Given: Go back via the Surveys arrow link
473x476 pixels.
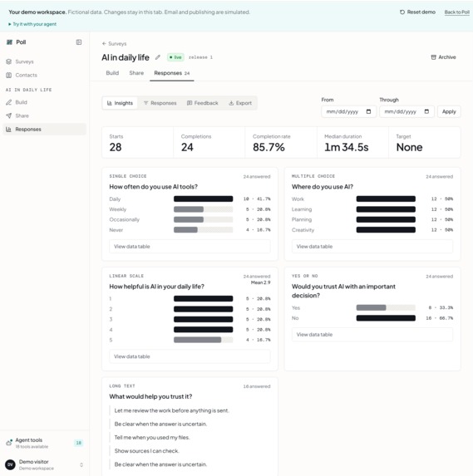Looking at the screenshot, I should click(x=114, y=44).
